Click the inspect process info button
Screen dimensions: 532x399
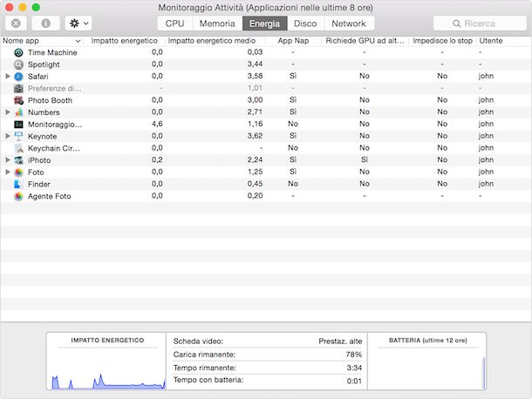click(x=46, y=24)
